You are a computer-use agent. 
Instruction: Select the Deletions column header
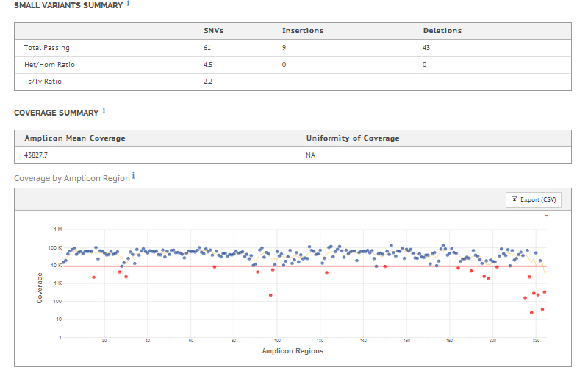pos(442,31)
